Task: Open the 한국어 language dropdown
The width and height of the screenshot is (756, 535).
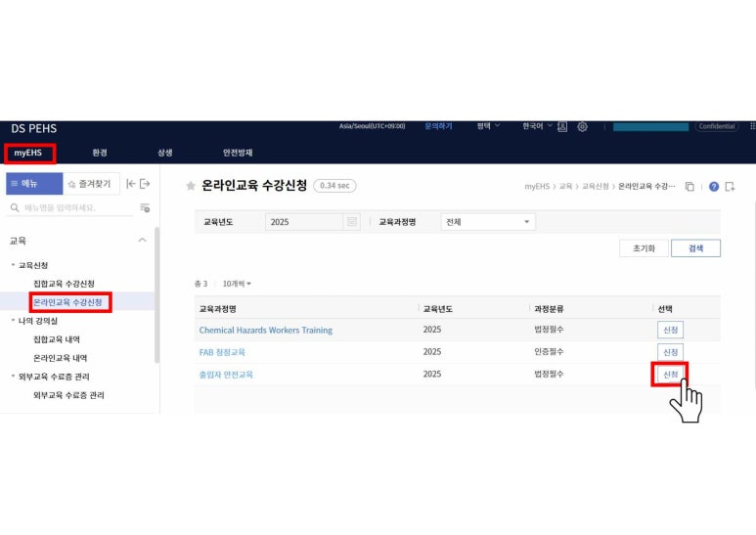Action: [x=536, y=126]
